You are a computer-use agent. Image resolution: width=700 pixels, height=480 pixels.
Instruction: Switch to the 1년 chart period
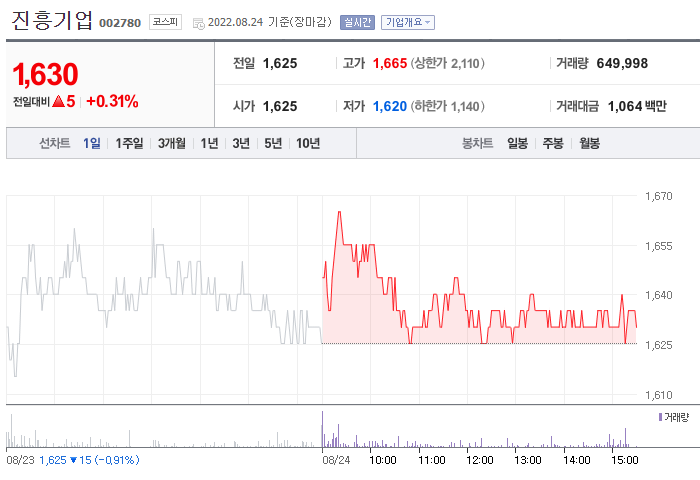click(209, 143)
